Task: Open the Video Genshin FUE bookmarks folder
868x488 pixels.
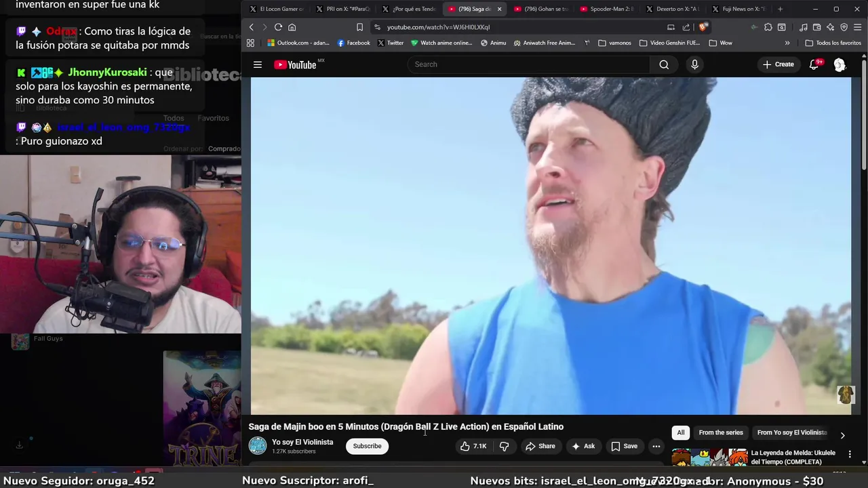Action: click(x=670, y=43)
